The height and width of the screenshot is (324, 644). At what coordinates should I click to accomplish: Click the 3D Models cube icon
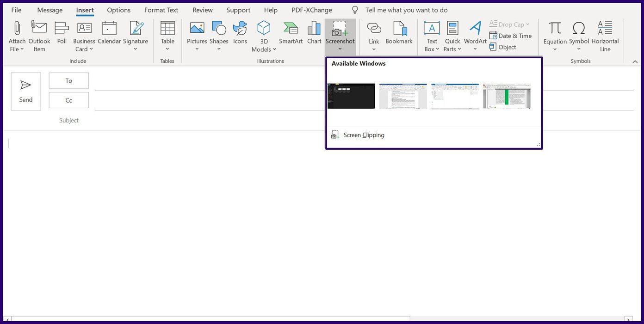(x=264, y=28)
